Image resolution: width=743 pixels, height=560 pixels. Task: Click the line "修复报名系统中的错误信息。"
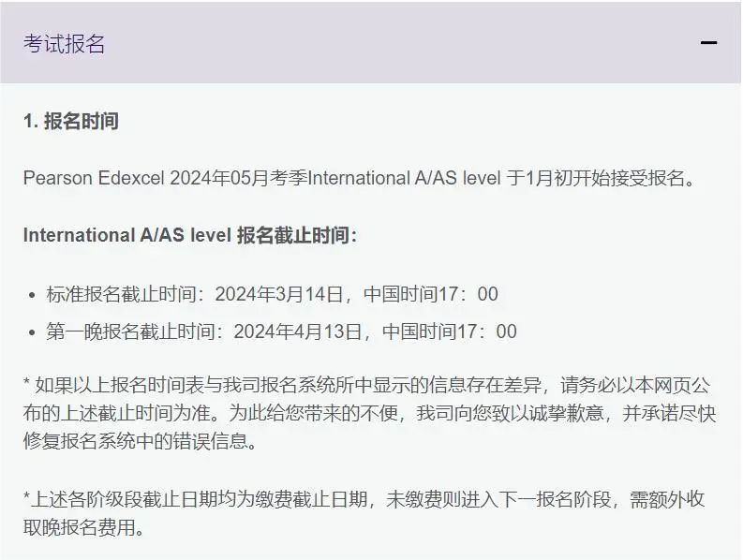coord(141,442)
